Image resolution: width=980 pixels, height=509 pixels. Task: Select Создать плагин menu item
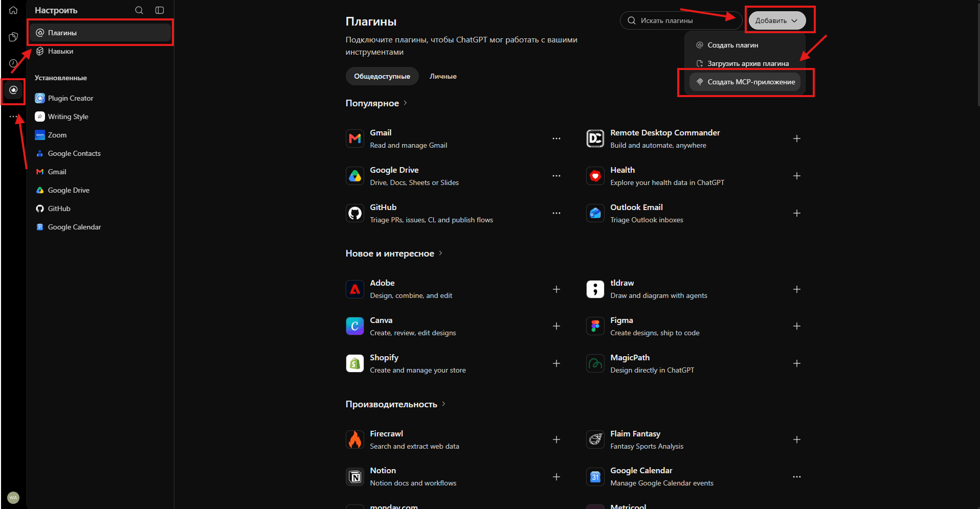click(x=745, y=45)
